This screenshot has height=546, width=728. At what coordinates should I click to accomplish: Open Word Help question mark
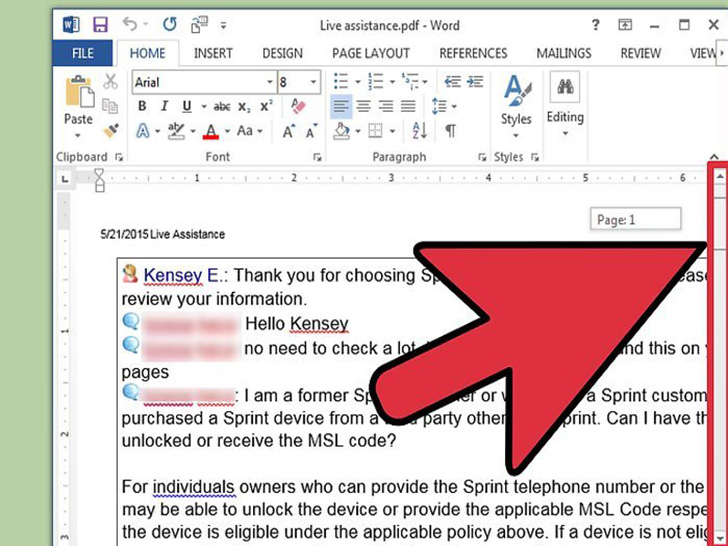click(596, 25)
